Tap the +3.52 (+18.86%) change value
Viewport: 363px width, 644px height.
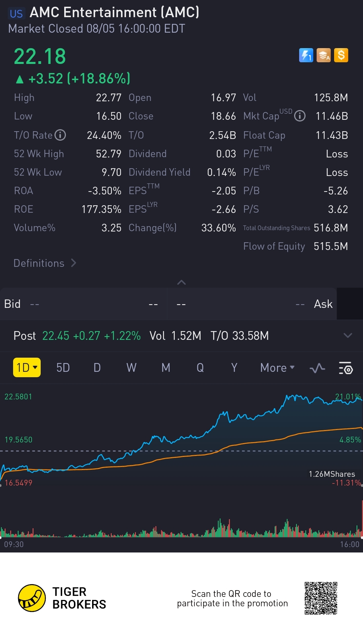[x=79, y=79]
